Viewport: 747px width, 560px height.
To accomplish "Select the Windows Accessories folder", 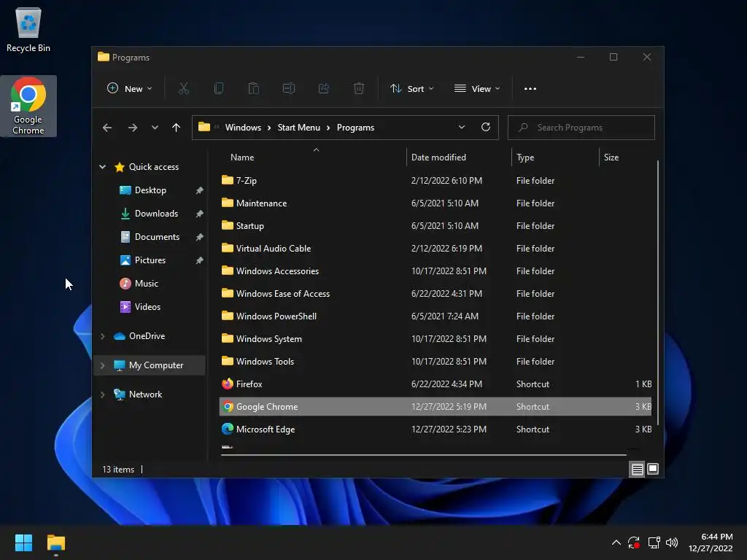I will [435, 271].
